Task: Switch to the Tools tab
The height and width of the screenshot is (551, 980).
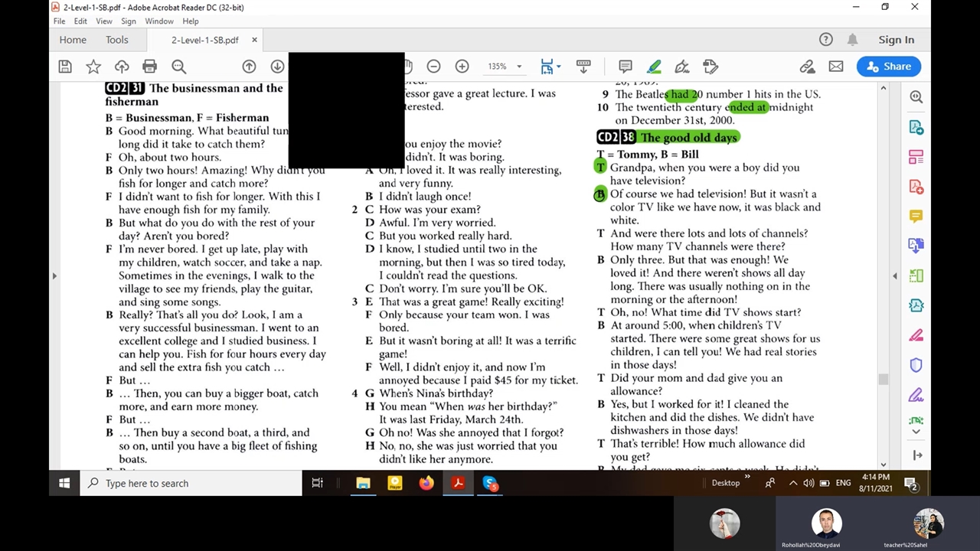Action: point(117,40)
